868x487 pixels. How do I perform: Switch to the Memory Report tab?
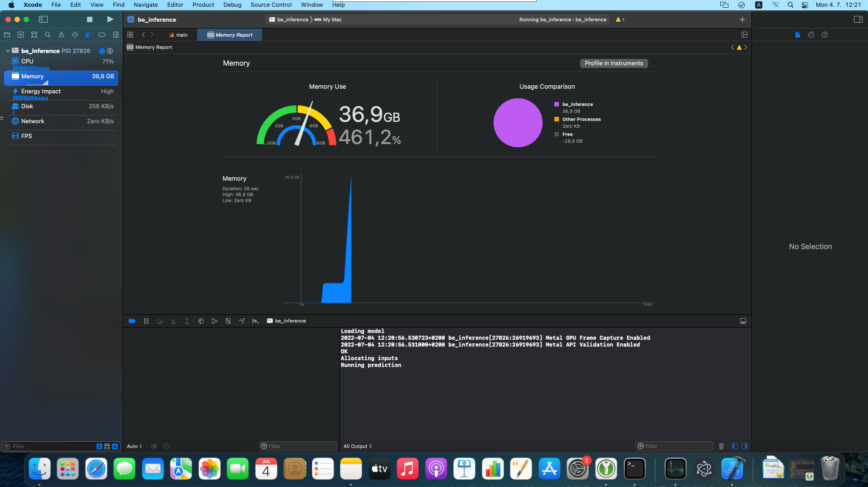tap(230, 35)
